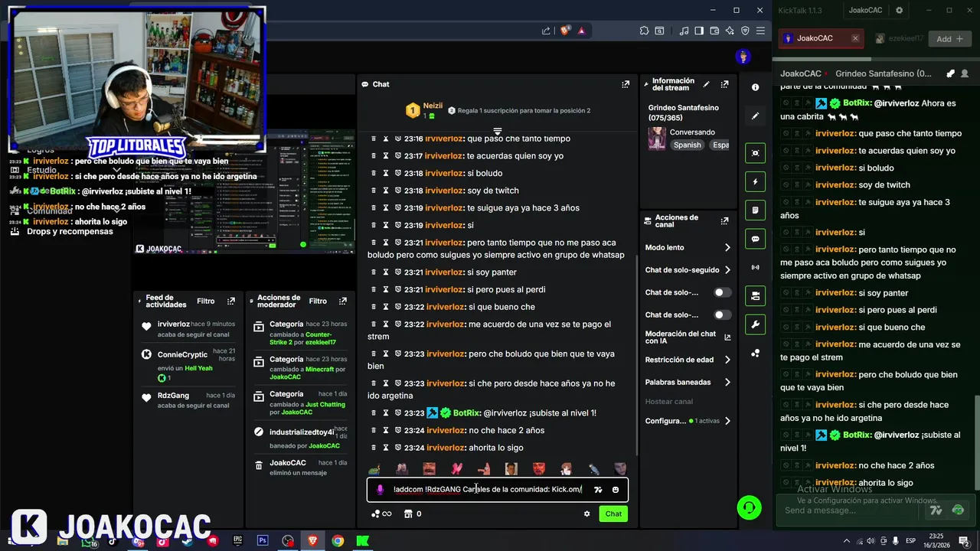Image resolution: width=980 pixels, height=551 pixels.
Task: Collapse chat header using chevron below Neizii
Action: point(497,131)
